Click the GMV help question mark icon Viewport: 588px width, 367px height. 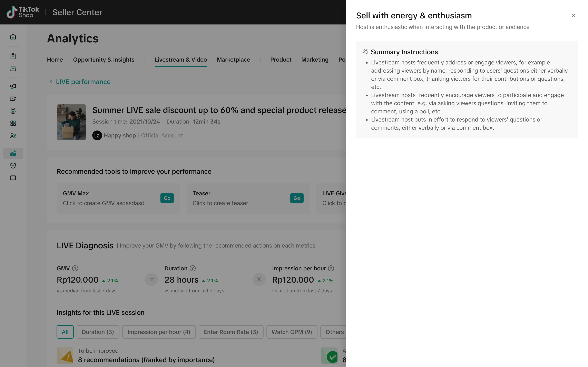75,269
